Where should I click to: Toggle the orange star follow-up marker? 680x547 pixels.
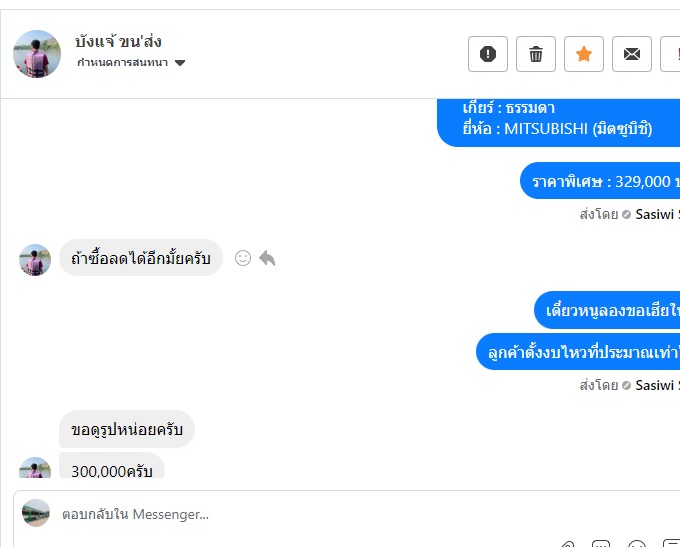click(584, 54)
